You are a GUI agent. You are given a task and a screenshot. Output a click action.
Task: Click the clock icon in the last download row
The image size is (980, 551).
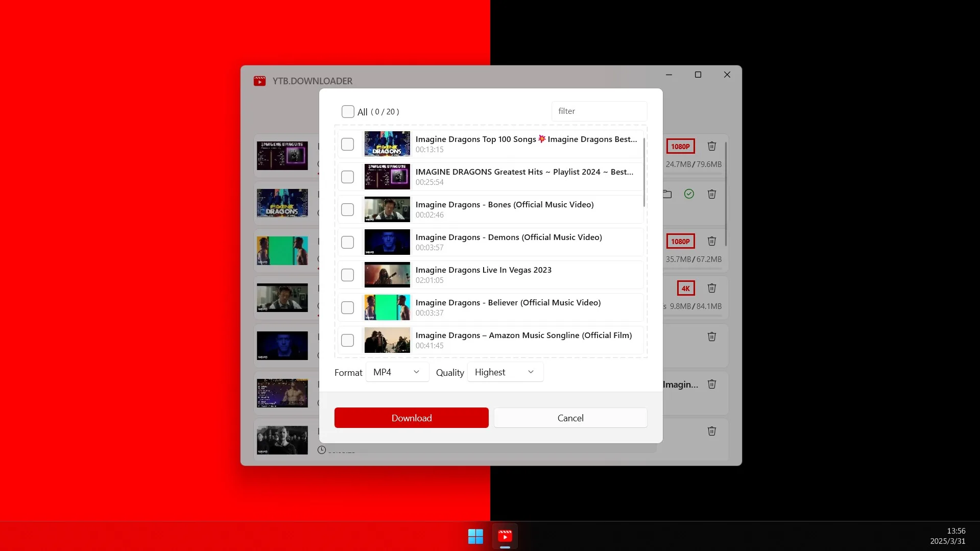[x=322, y=450]
